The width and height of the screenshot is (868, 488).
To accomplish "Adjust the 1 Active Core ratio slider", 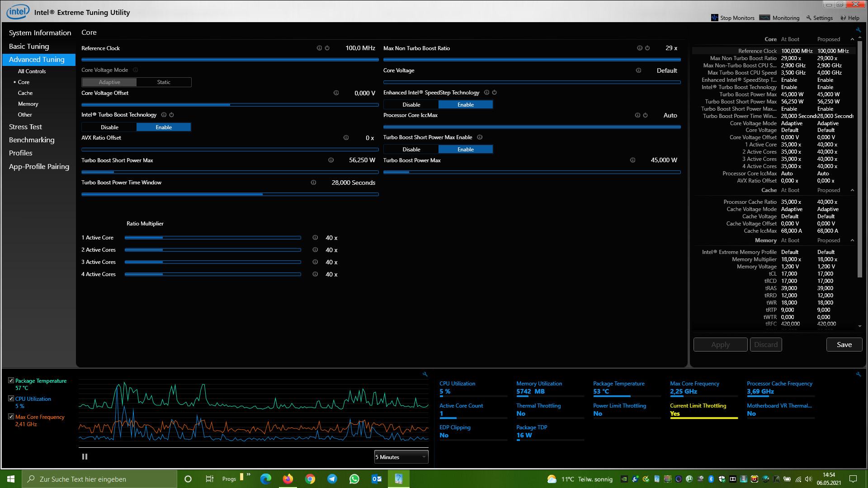I will 213,238.
